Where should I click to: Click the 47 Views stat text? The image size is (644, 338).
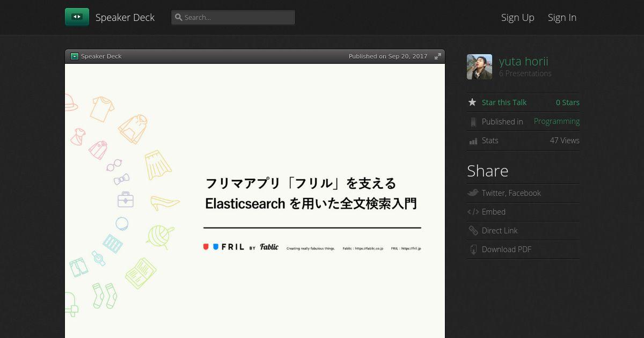point(565,141)
